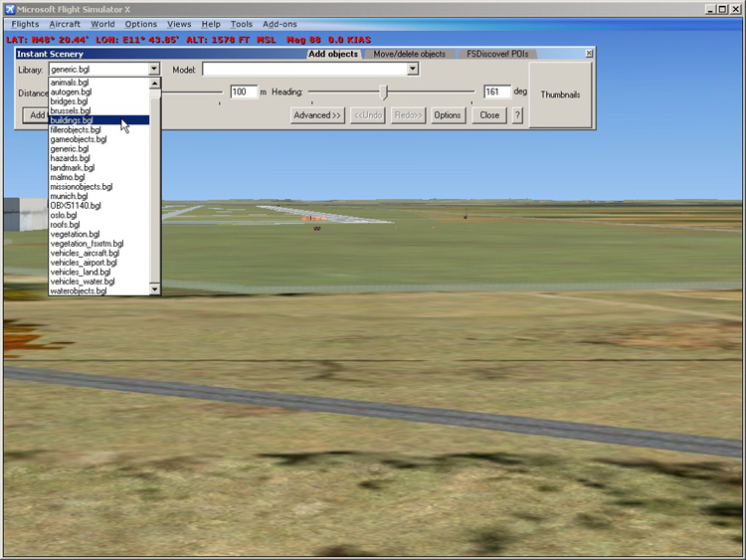746x560 pixels.
Task: Select vehicles_water.bgl from the list
Action: tap(98, 281)
